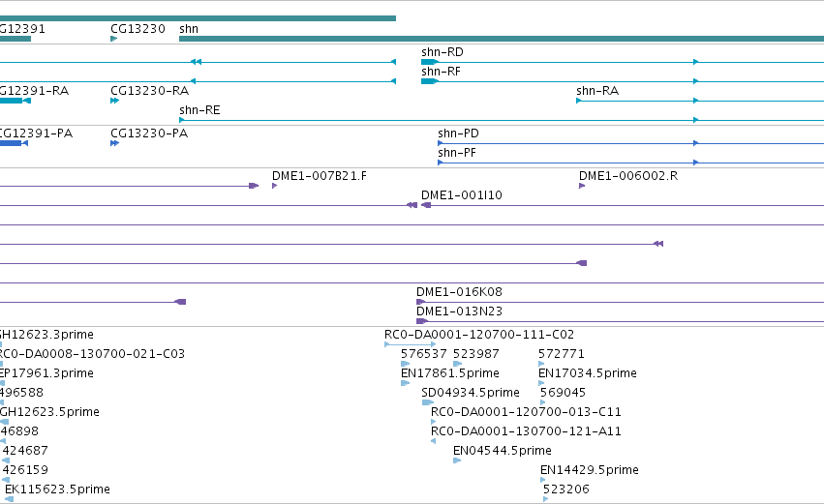
Task: Click the EN14429.5prime arrow glyph
Action: [543, 480]
